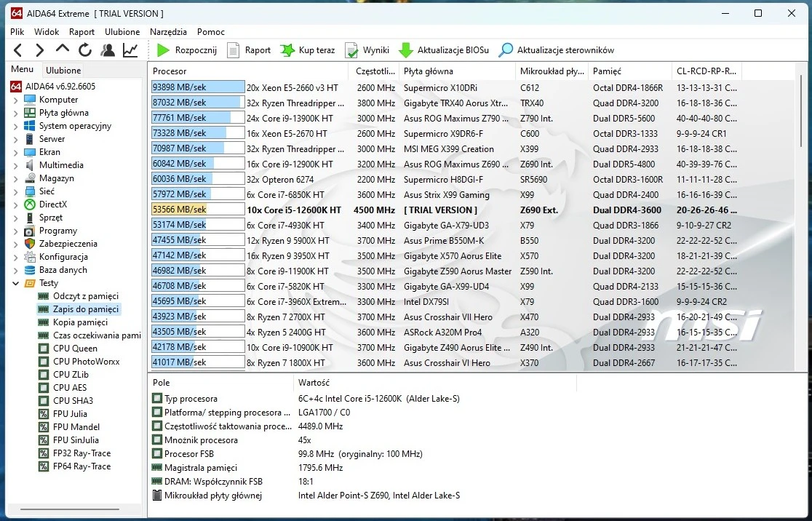Screen dimensions: 812x521
Task: Expand the Komputer tree node
Action: (x=16, y=100)
